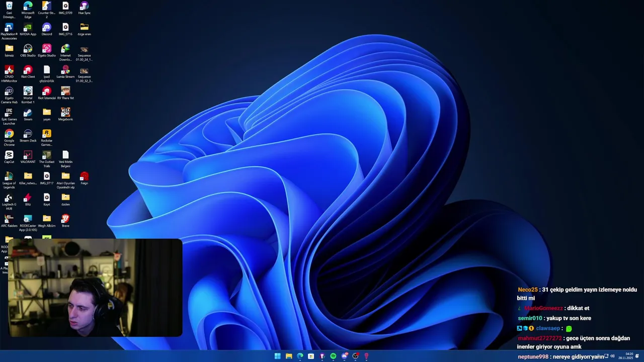Select the Counter-Strike 2 desktop shortcut
Viewport: 644px width, 362px height.
click(x=47, y=10)
